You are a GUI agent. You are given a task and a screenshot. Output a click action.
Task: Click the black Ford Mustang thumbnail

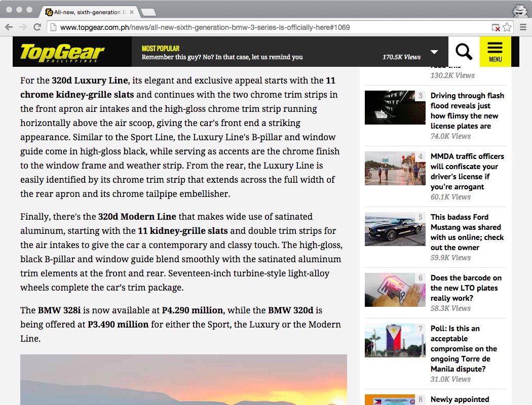(395, 229)
